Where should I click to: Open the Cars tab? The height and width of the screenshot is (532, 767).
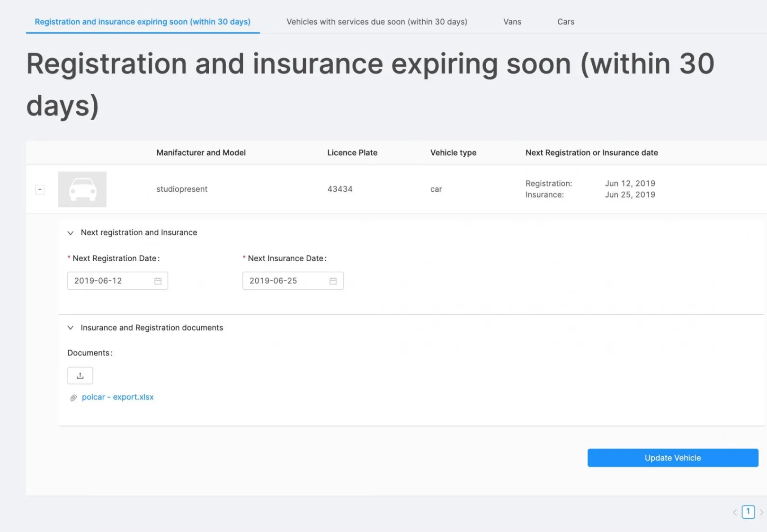click(565, 22)
